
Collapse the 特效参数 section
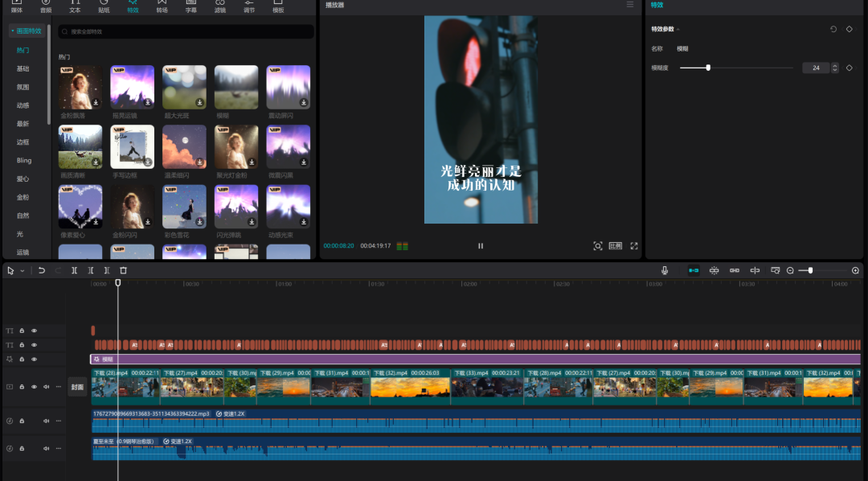coord(678,30)
